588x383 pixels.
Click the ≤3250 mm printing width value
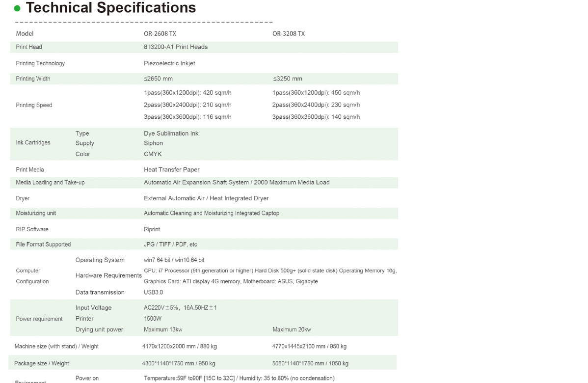point(287,79)
